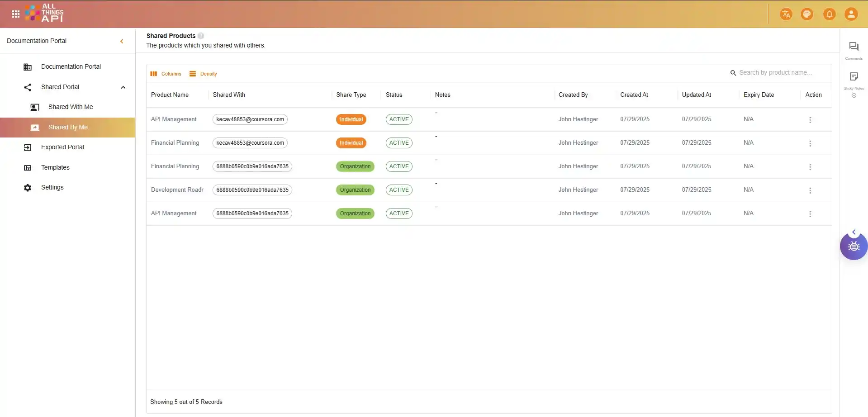The image size is (868, 417).
Task: Open the Columns selector
Action: click(x=166, y=74)
